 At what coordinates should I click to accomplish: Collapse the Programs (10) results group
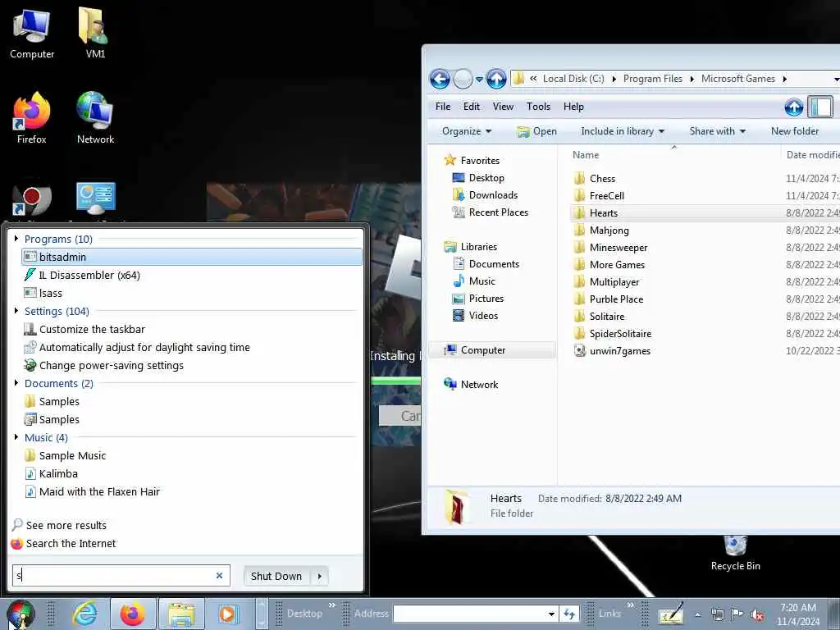(16, 239)
